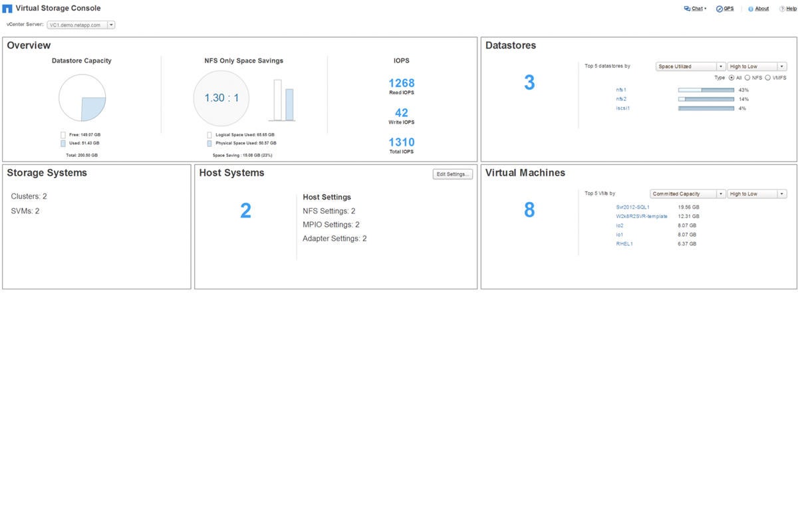Image resolution: width=798 pixels, height=532 pixels.
Task: Click the host systems count 2
Action: (x=245, y=211)
